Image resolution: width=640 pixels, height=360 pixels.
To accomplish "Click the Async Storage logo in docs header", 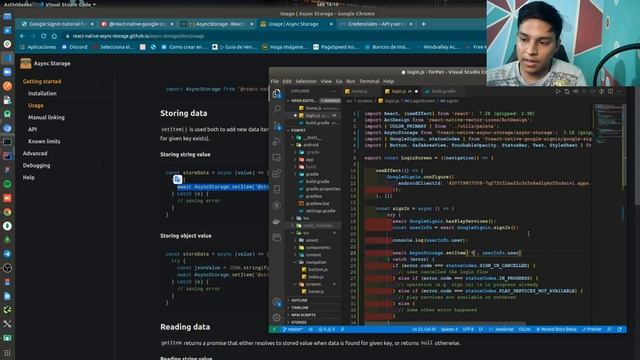I will pos(26,63).
